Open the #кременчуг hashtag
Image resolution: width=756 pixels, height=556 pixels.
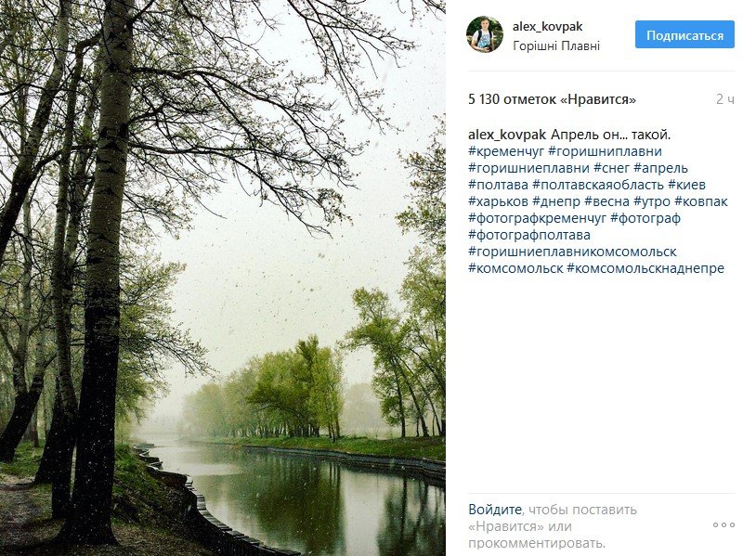click(506, 151)
